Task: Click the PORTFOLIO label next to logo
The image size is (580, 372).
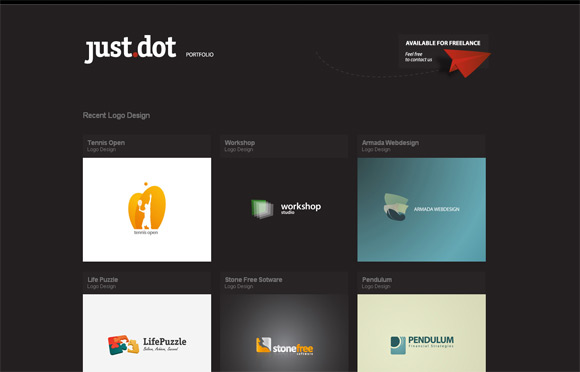Action: coord(200,55)
